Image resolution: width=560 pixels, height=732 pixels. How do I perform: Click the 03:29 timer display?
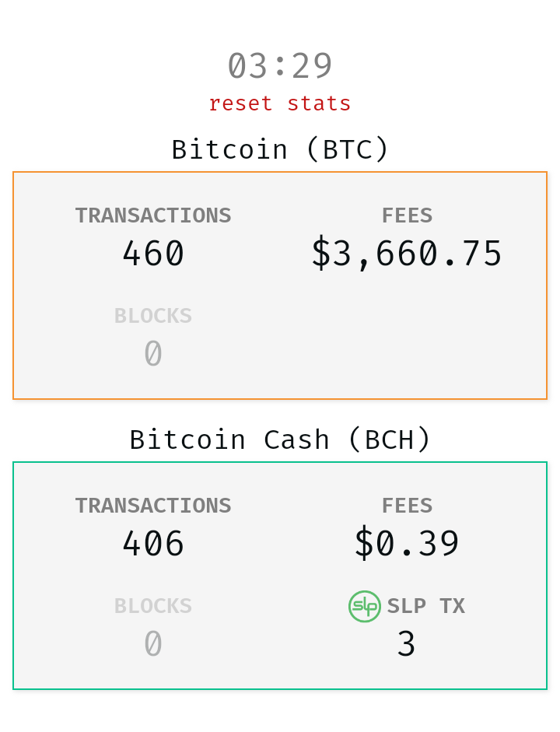tap(279, 66)
